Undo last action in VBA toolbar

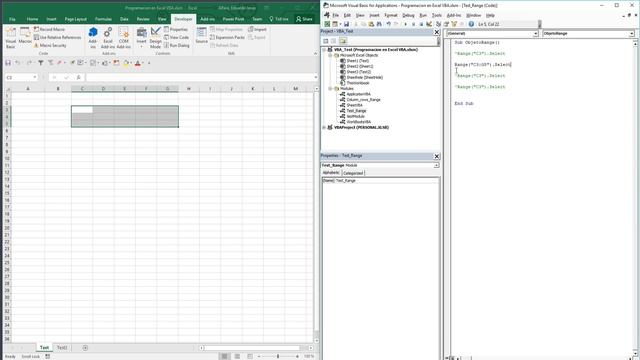389,24
